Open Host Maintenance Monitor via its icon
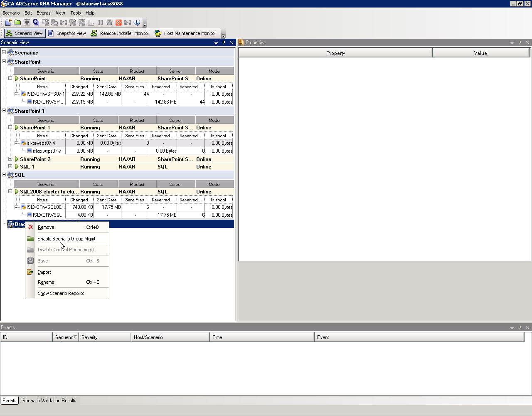This screenshot has width=532, height=416. 186,33
